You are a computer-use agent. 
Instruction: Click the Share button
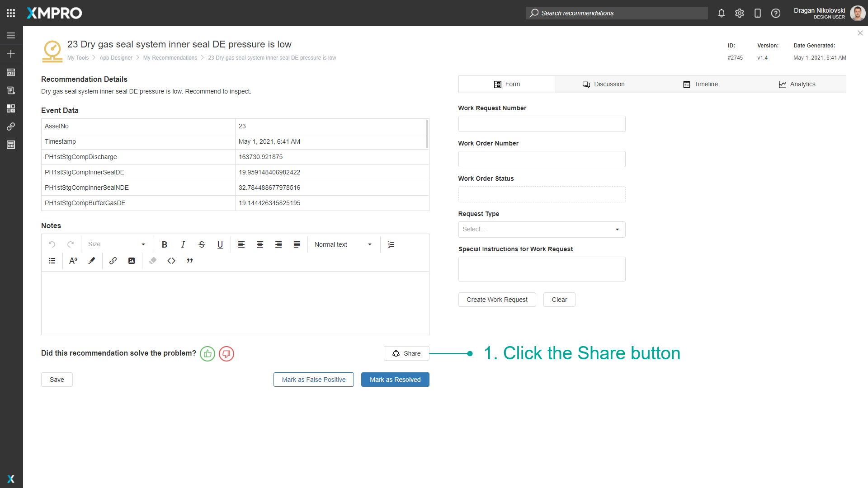tap(406, 353)
